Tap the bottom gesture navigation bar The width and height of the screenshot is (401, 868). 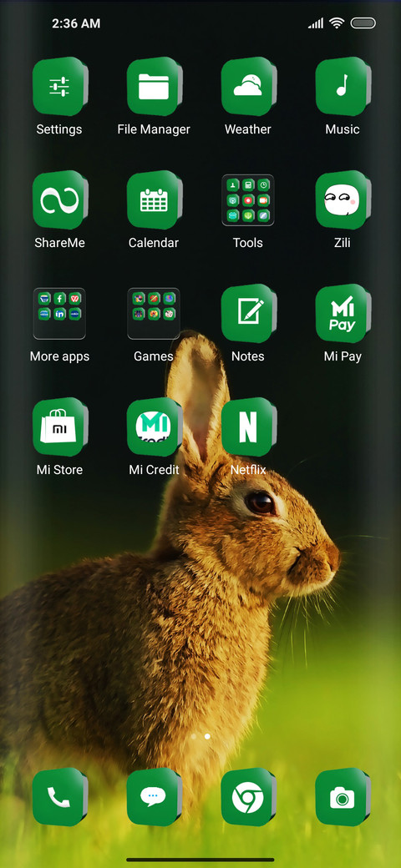coord(200,860)
